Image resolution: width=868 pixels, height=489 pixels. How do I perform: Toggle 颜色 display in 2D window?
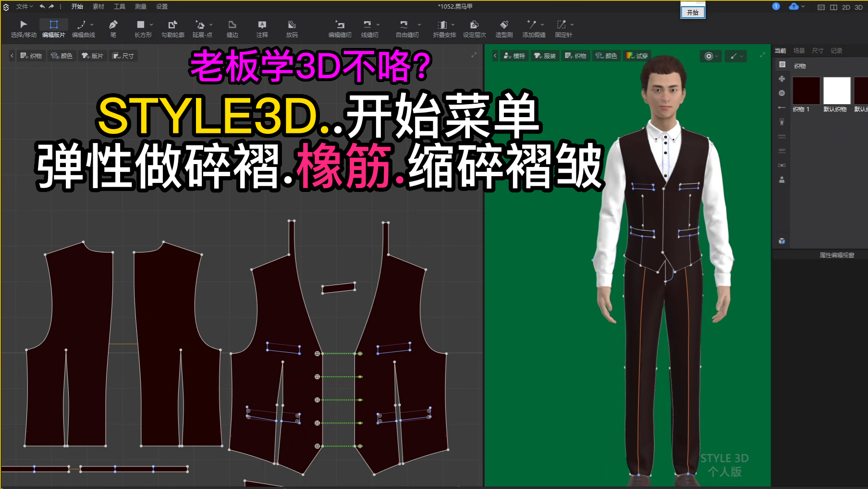(x=61, y=56)
